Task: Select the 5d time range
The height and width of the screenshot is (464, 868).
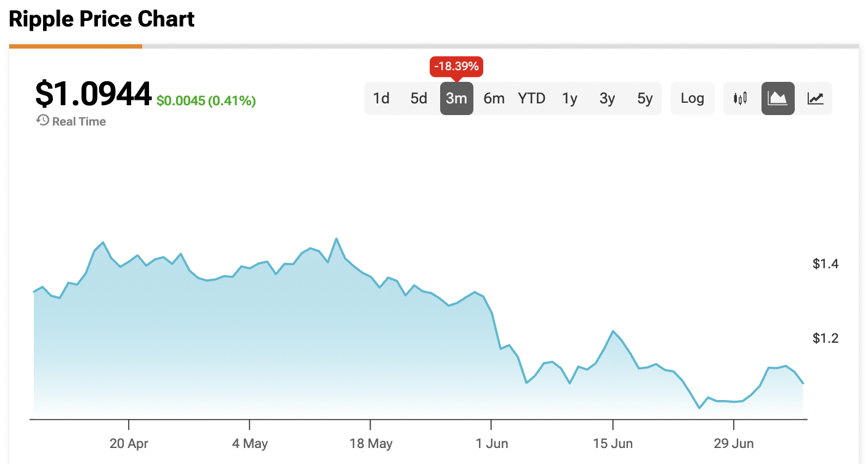Action: [419, 98]
